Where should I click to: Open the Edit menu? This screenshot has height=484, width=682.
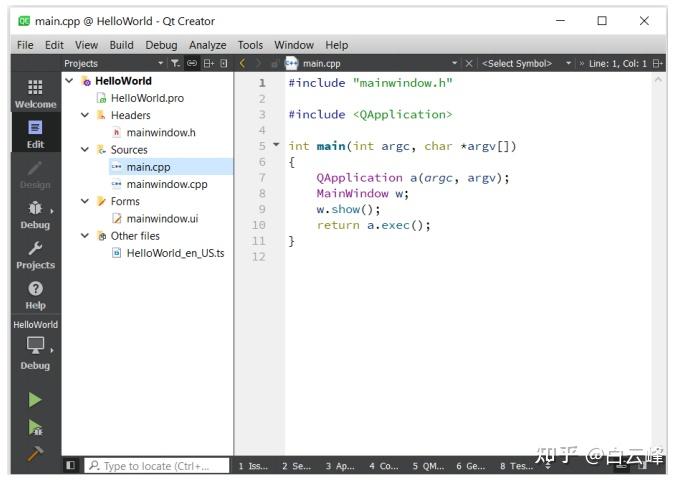54,45
